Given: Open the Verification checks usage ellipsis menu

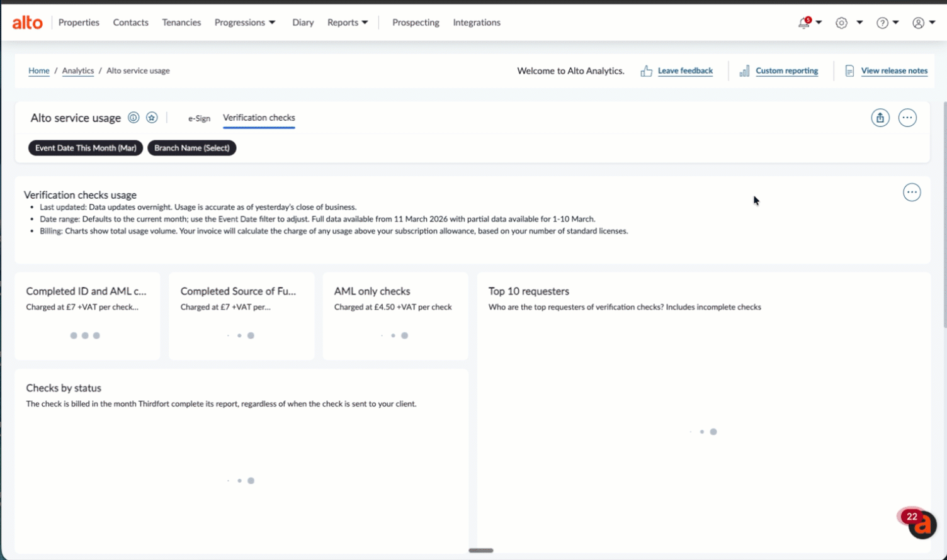Looking at the screenshot, I should 912,193.
